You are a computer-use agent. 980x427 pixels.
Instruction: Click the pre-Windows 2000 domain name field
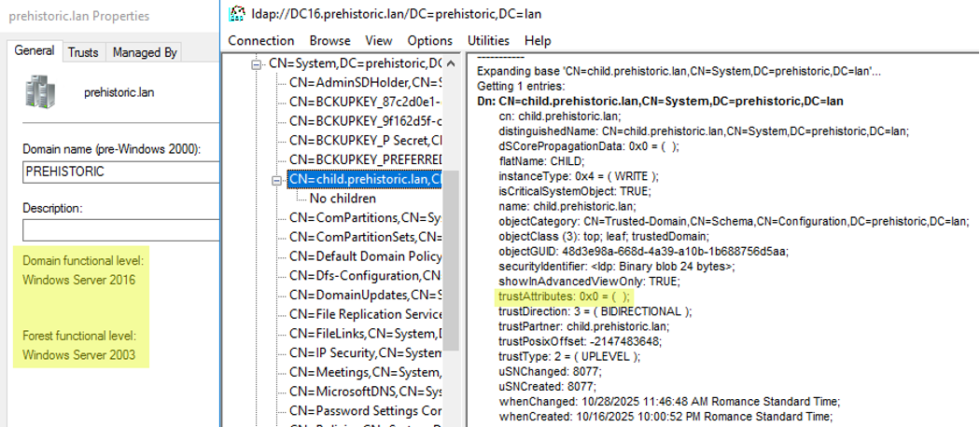click(x=120, y=172)
